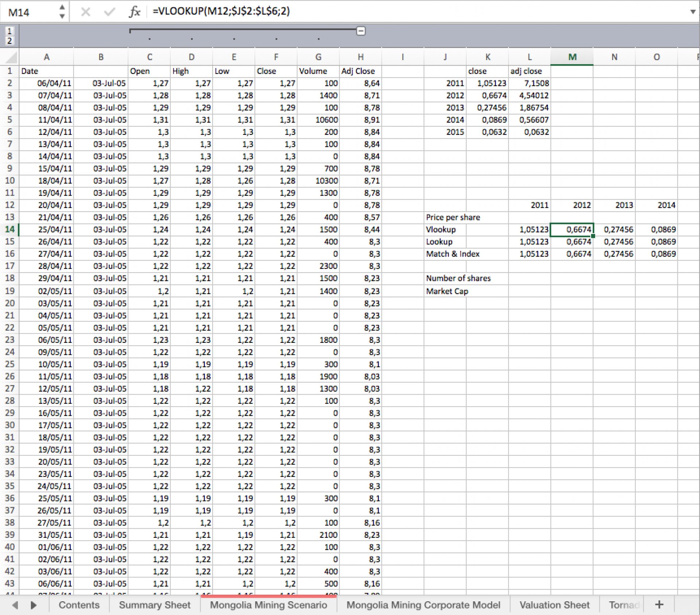Click the 0,56607 adj close cell

[529, 120]
